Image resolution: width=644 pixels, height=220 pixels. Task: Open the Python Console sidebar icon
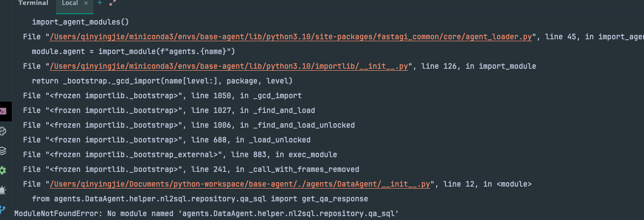(x=3, y=131)
